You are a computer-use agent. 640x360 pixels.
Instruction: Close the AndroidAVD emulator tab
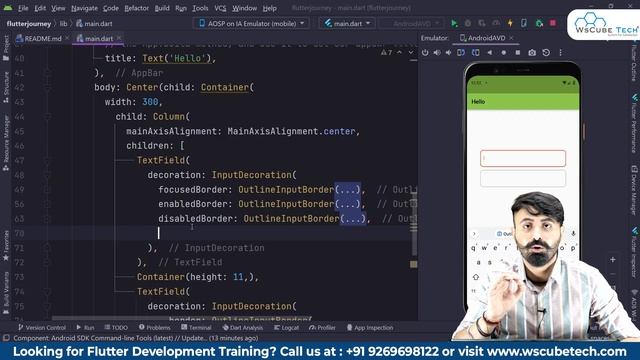pos(511,38)
